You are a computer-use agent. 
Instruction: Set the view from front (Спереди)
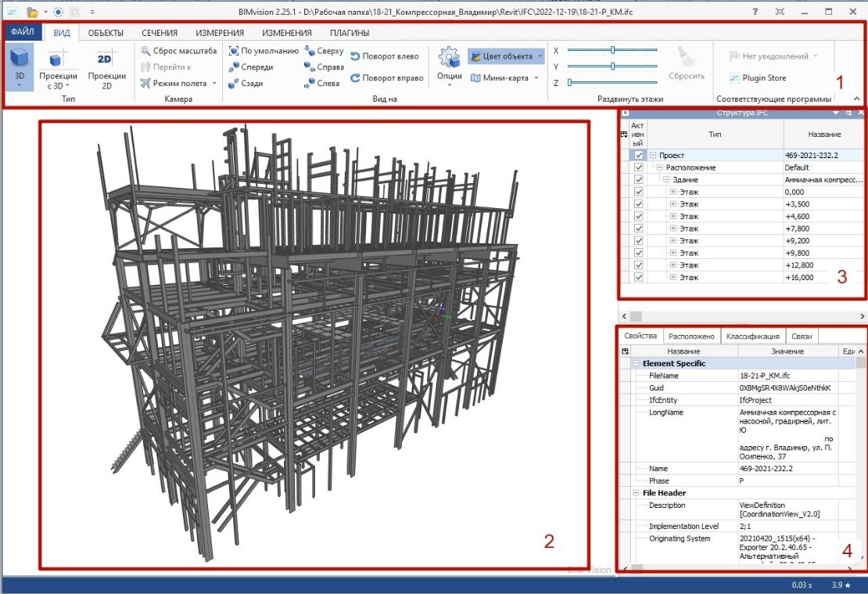tap(234, 67)
